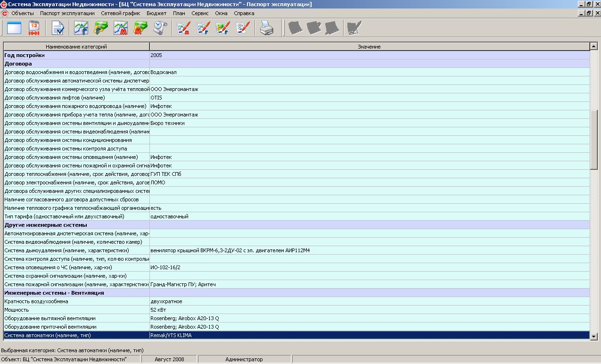Screen dimensions: 601x364
Task: Click the printer icon
Action: click(x=267, y=28)
